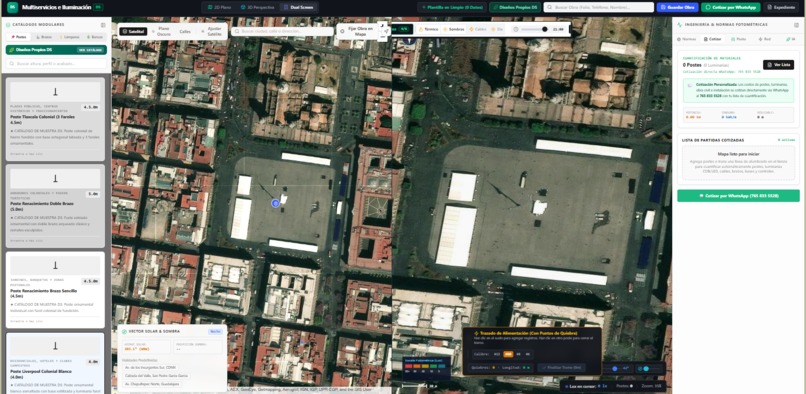Toggle Cables overlay

pyautogui.click(x=478, y=29)
